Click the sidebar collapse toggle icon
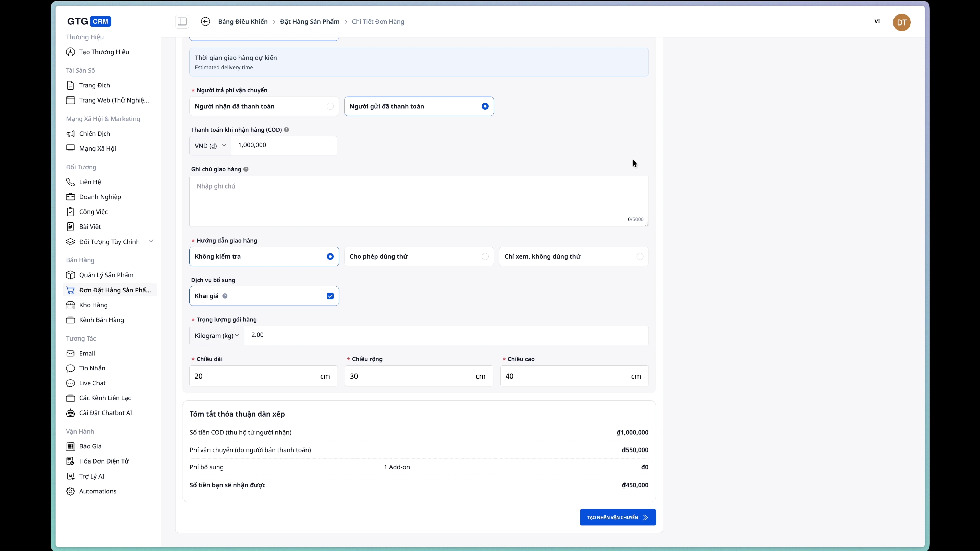The height and width of the screenshot is (551, 980). pos(182,22)
